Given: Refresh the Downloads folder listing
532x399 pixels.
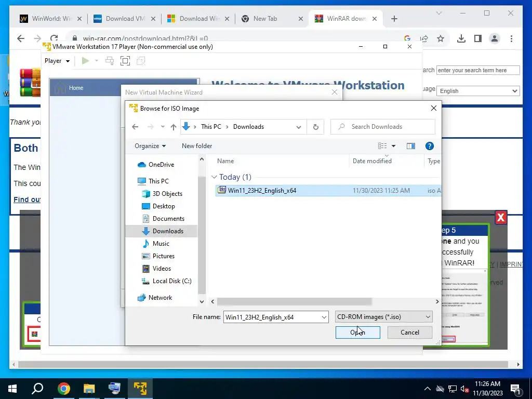Looking at the screenshot, I should click(x=315, y=127).
